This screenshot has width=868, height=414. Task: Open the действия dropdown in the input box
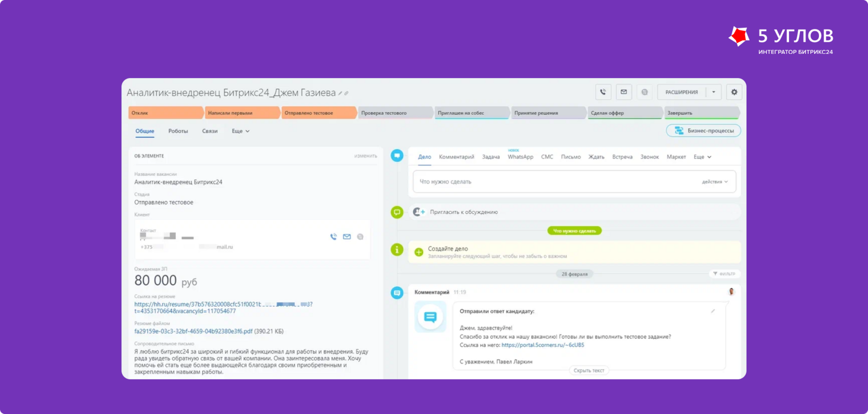coord(715,182)
